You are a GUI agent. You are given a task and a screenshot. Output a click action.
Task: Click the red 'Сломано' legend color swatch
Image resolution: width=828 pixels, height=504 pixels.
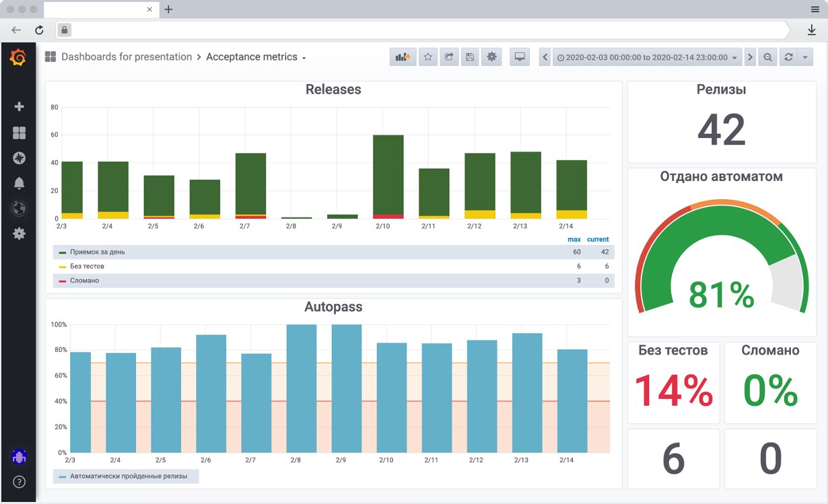coord(63,281)
